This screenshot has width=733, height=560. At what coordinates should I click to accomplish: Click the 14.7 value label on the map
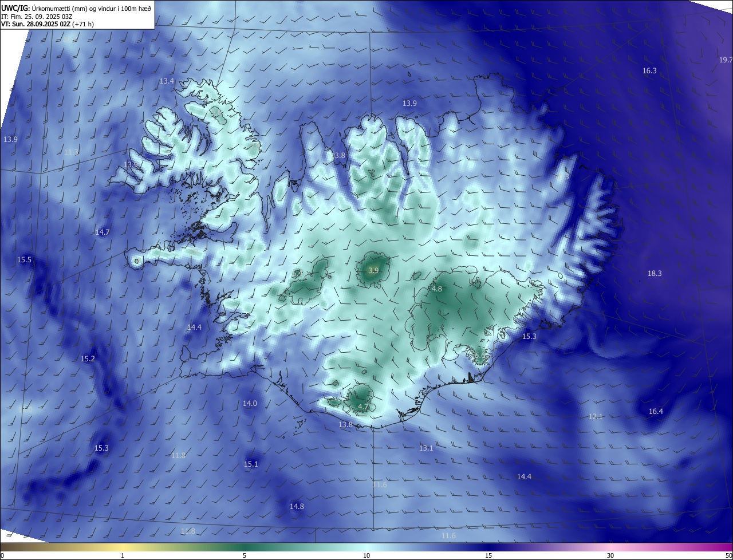103,232
